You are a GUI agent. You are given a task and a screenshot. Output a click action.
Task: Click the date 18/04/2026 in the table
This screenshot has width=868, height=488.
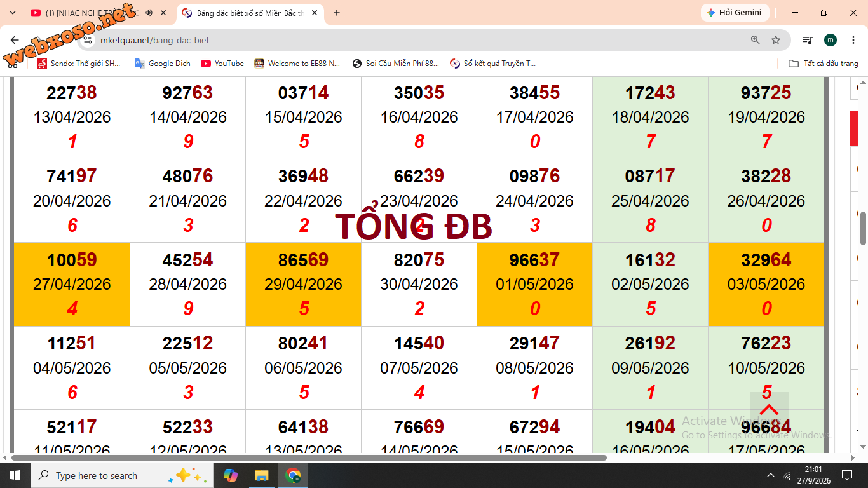(650, 117)
